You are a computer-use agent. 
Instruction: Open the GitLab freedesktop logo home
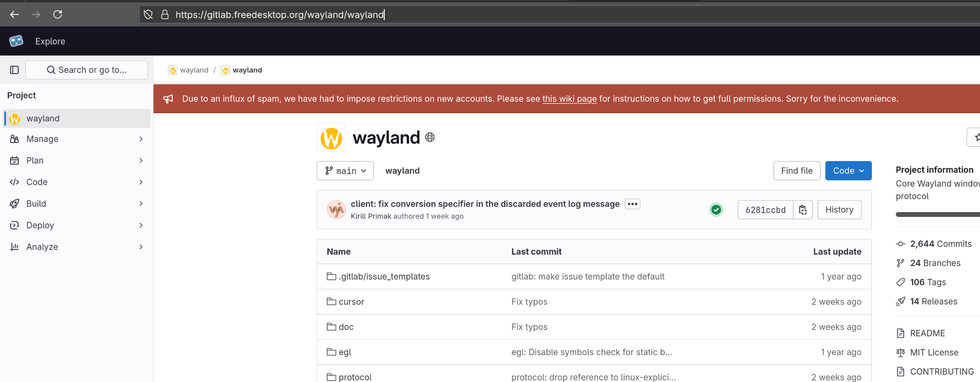[16, 41]
